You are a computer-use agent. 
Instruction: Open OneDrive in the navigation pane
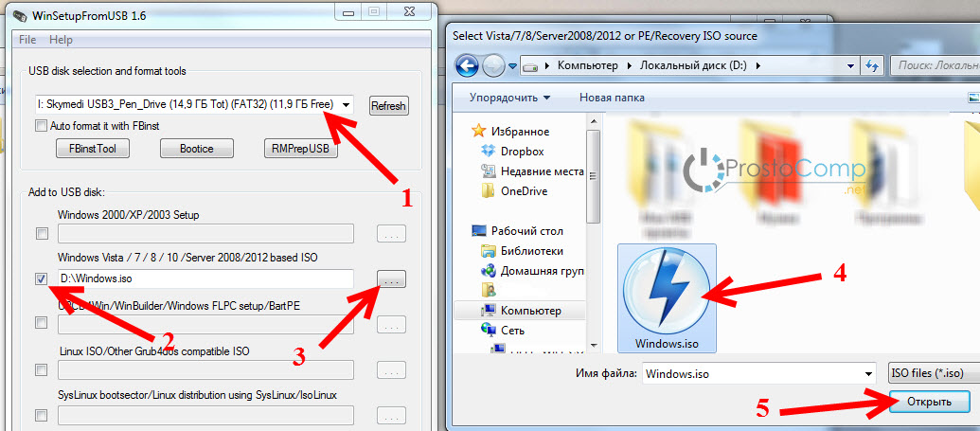(x=525, y=190)
